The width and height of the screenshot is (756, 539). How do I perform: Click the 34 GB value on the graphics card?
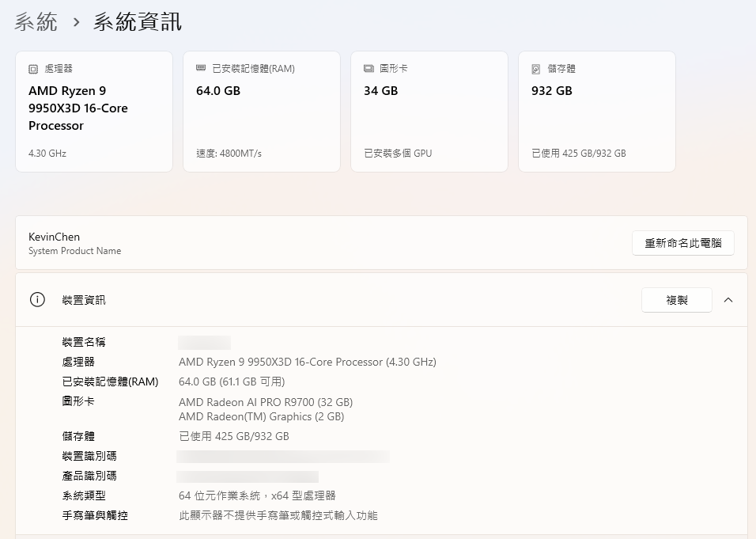tap(381, 91)
